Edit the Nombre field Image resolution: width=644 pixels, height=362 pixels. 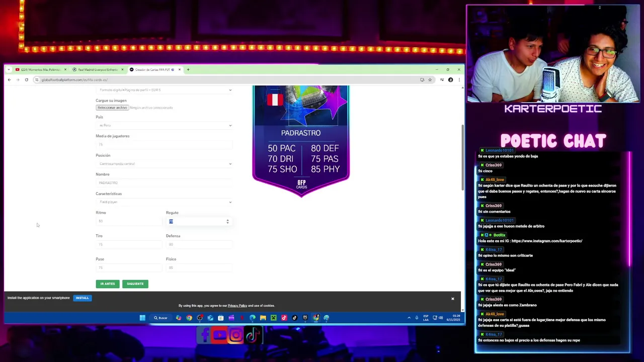click(164, 183)
